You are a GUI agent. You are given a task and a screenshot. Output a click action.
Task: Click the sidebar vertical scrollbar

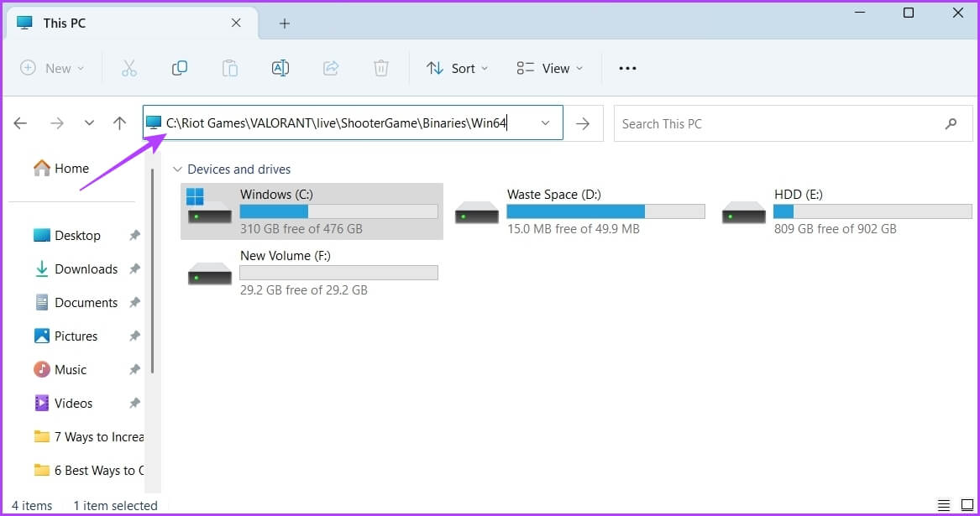click(x=152, y=270)
